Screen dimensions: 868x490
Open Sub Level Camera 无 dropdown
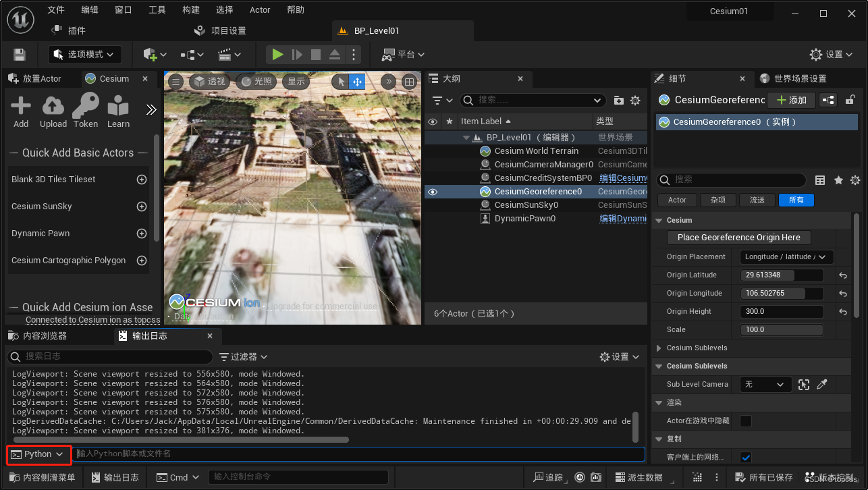tap(765, 384)
